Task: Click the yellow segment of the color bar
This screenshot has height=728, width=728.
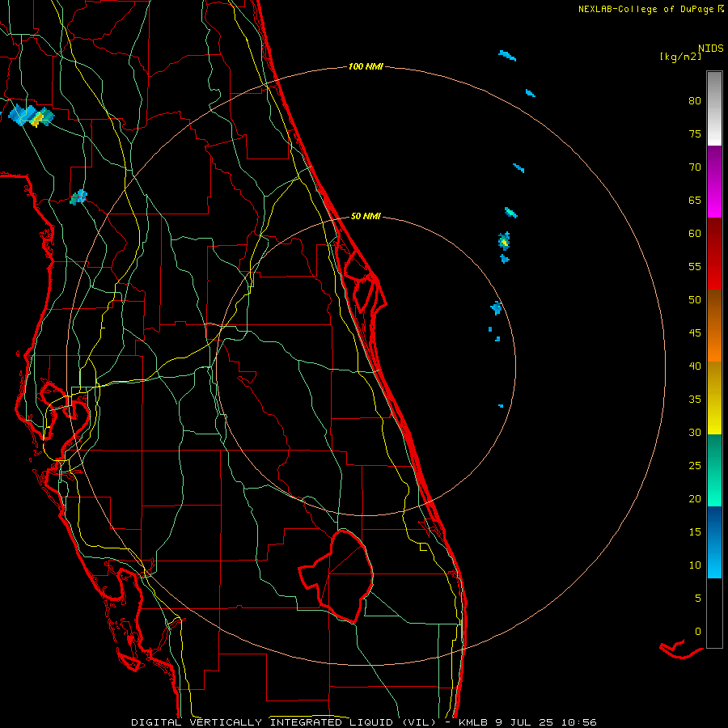Action: click(x=714, y=398)
